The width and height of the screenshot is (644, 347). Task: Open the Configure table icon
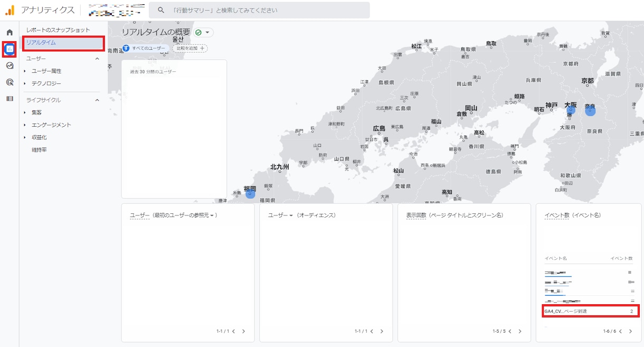[x=10, y=98]
